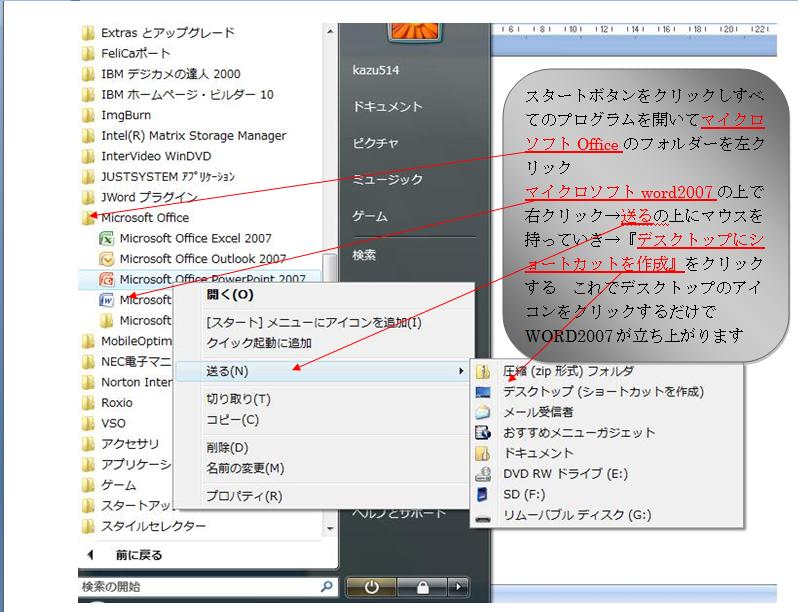Screen dimensions: 798x612
Task: Open the JWord プラグイン folder
Action: 139,197
